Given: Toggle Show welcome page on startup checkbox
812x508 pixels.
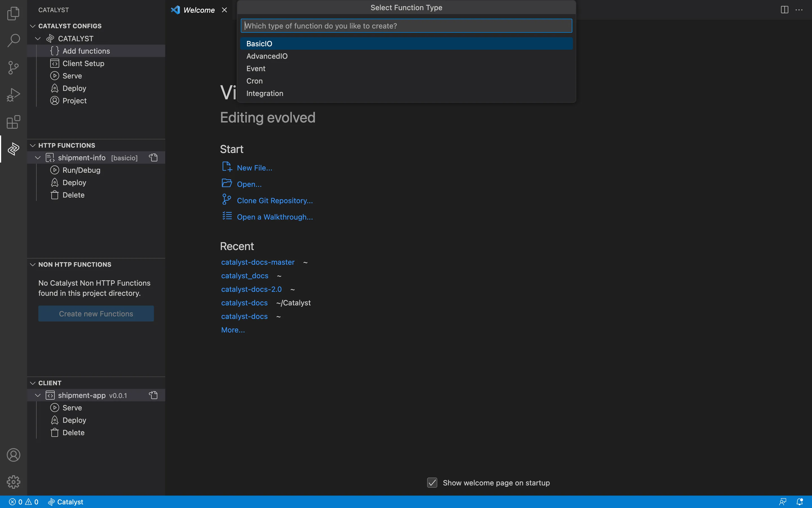Looking at the screenshot, I should pos(432,483).
